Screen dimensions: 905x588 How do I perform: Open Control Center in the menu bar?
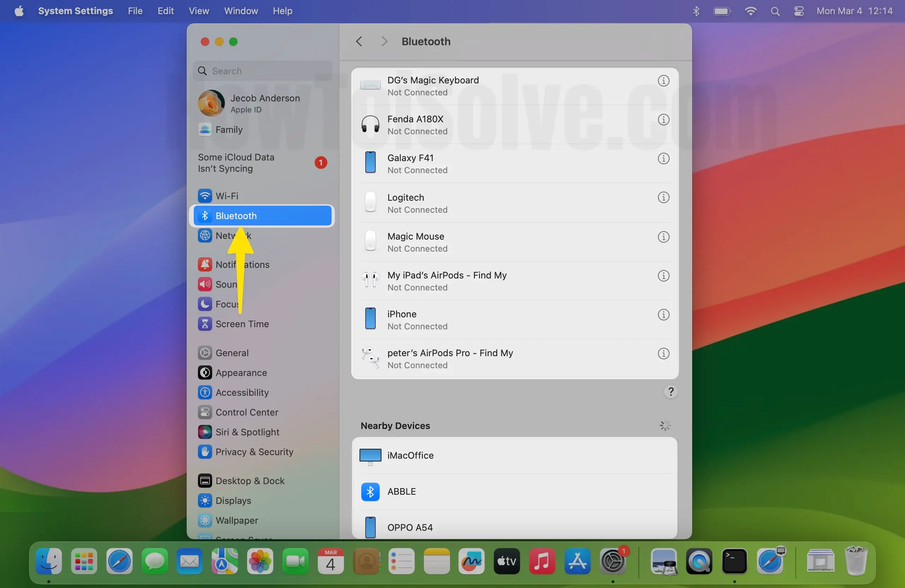(x=799, y=11)
